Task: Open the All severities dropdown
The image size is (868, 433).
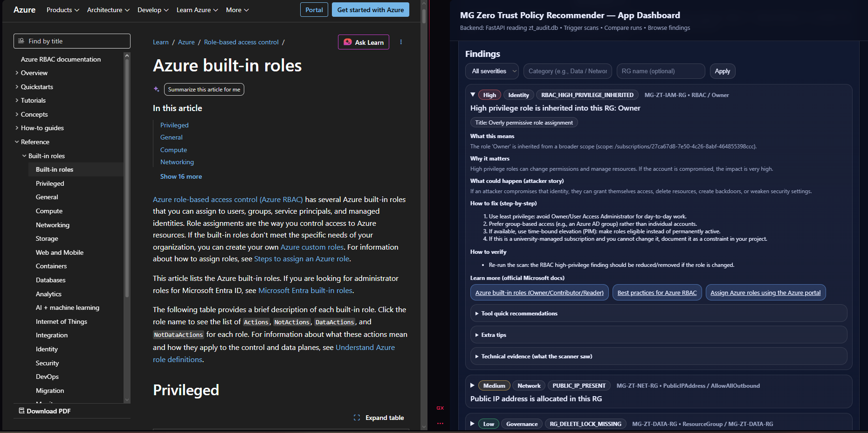Action: click(x=492, y=71)
